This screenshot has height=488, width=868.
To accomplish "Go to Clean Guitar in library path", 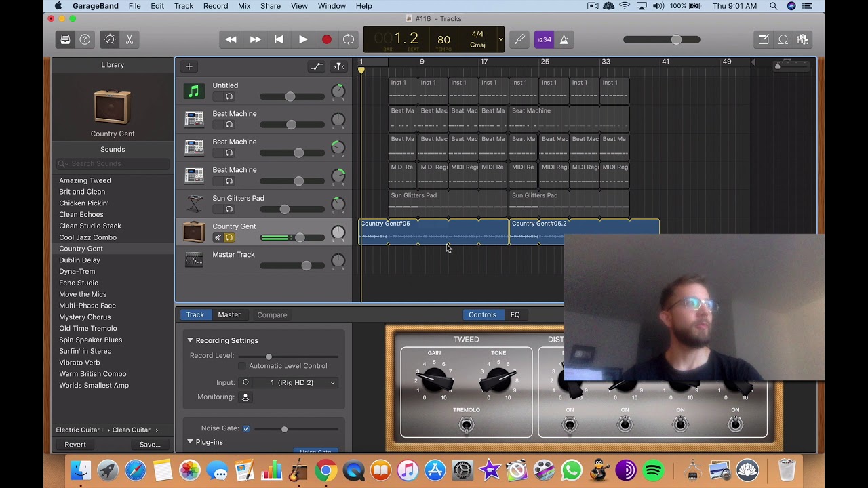I will tap(132, 430).
